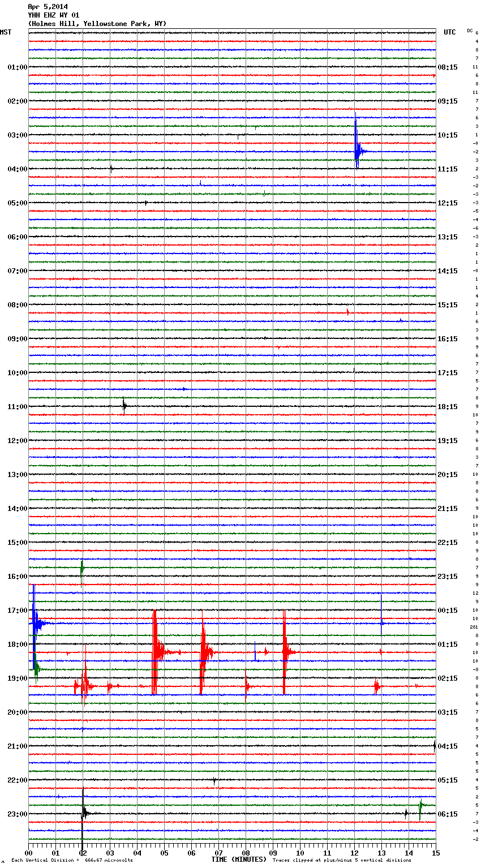This screenshot has width=481, height=868.
Task: Click the "20:15" UTC time label
Action: pos(448,475)
